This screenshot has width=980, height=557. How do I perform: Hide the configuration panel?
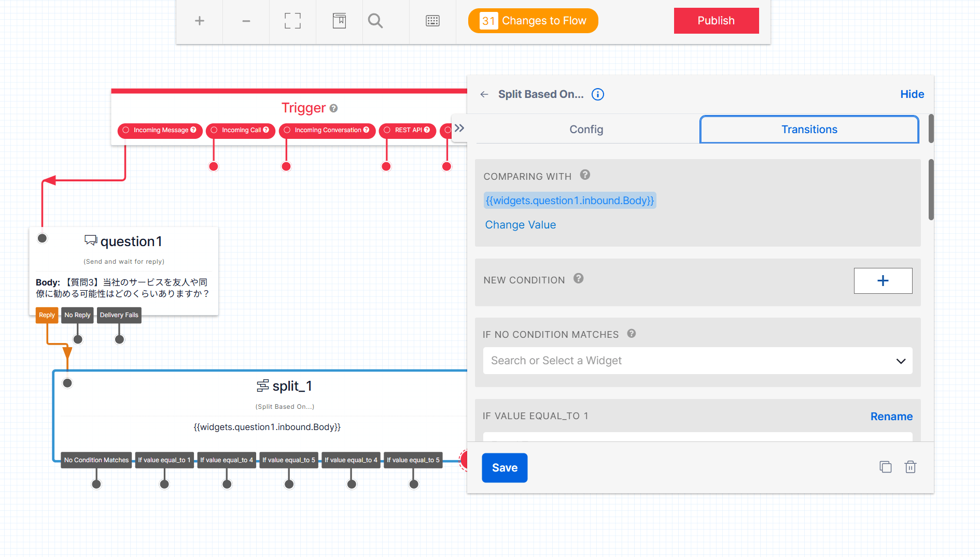[912, 94]
